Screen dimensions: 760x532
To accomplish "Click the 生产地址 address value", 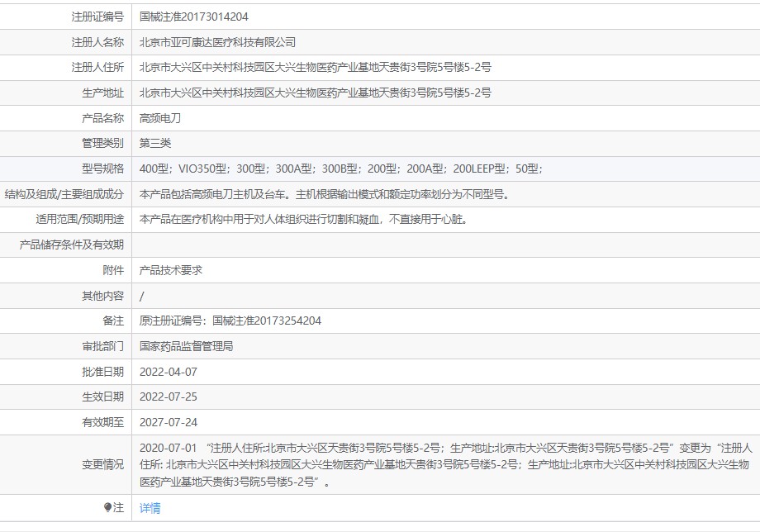I will (315, 93).
